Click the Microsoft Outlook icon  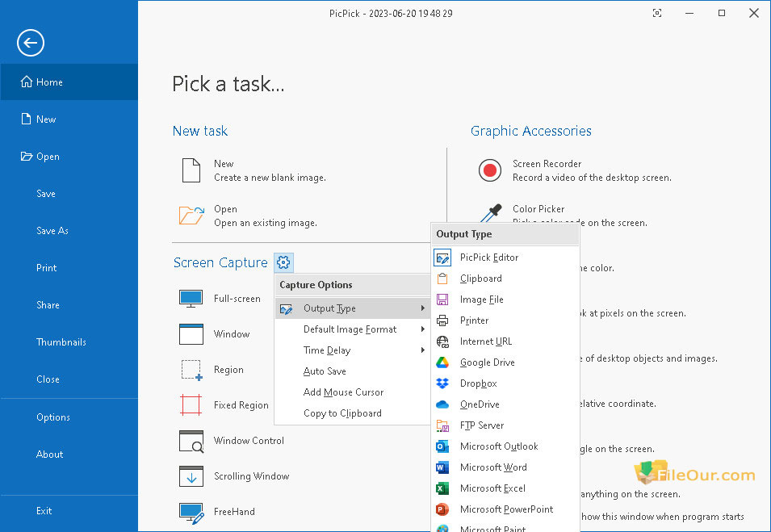tap(442, 446)
